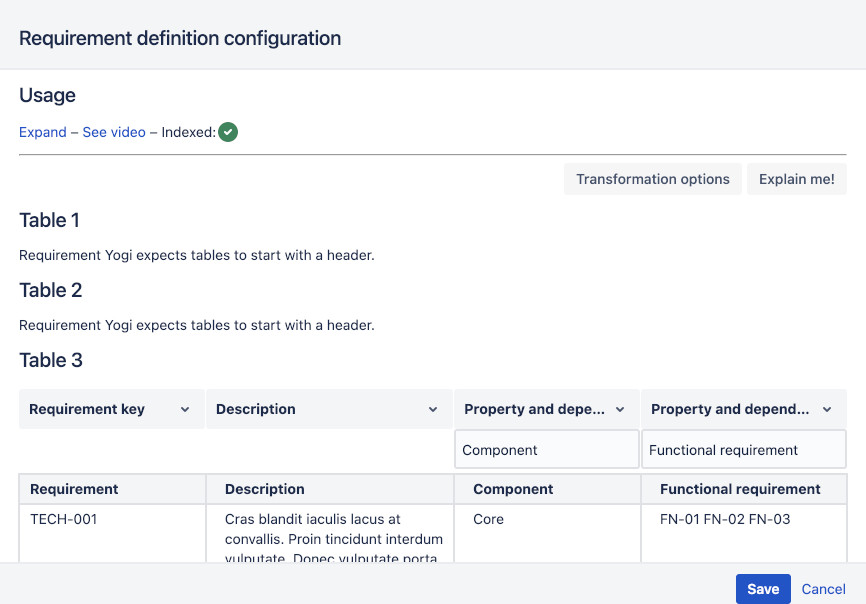Click the Functional requirement table header cell

(740, 489)
